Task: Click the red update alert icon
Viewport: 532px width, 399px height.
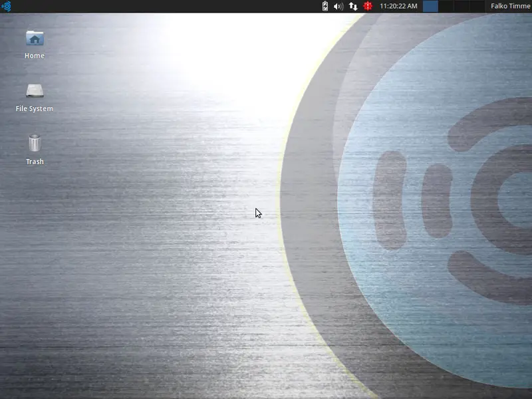Action: click(x=368, y=6)
